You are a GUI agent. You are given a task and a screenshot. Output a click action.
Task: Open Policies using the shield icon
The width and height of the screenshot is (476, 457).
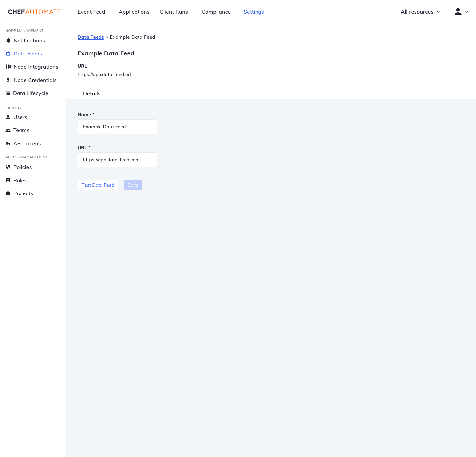click(8, 167)
